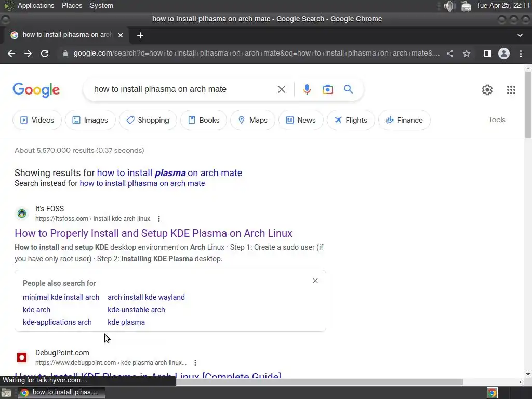Open the network tray icon

tap(466, 6)
